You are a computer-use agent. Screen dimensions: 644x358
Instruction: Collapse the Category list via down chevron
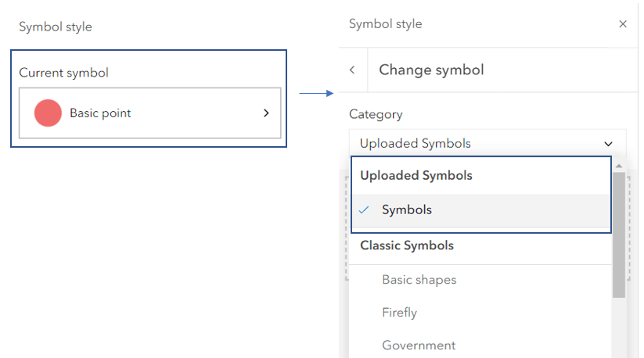coord(609,144)
